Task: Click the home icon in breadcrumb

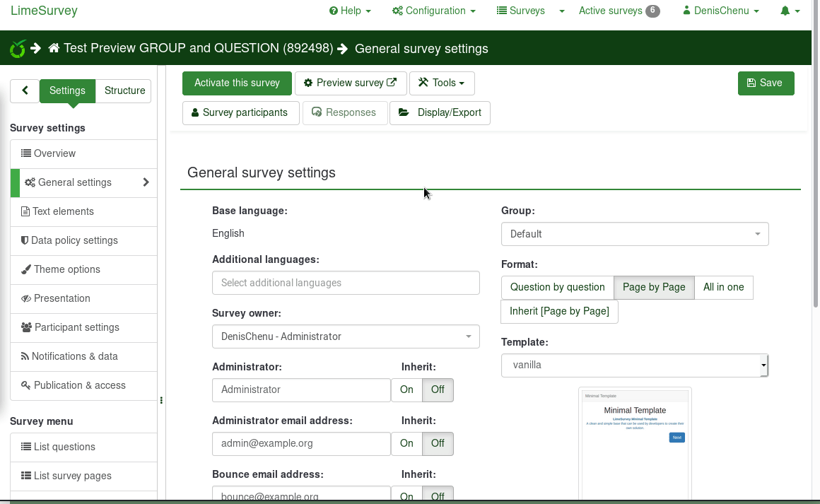Action: coord(54,49)
